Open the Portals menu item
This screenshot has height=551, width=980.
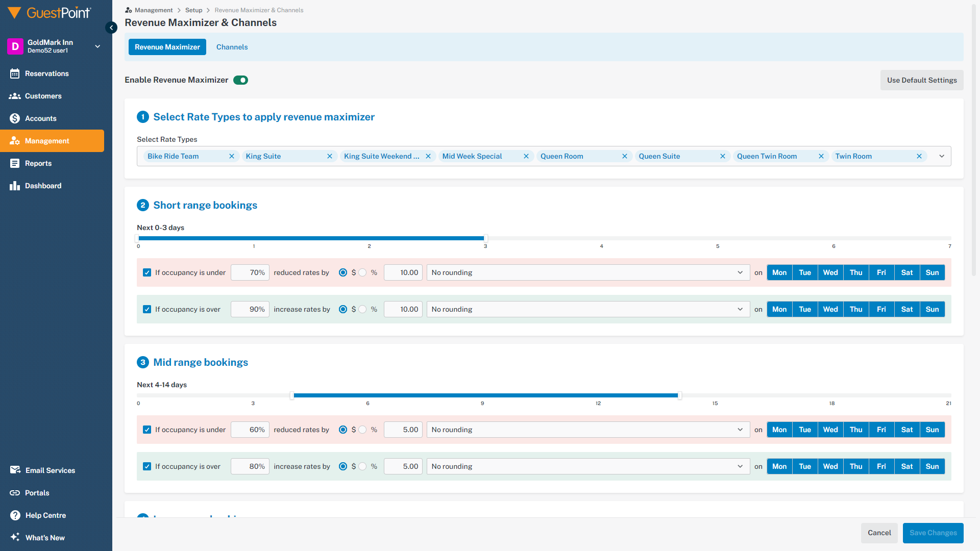37,493
